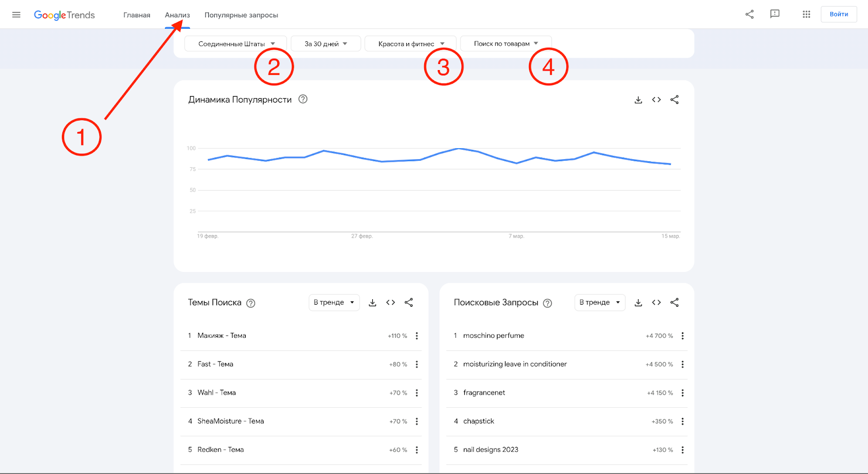Open the fragrancenet query
868x474 pixels.
[484, 393]
